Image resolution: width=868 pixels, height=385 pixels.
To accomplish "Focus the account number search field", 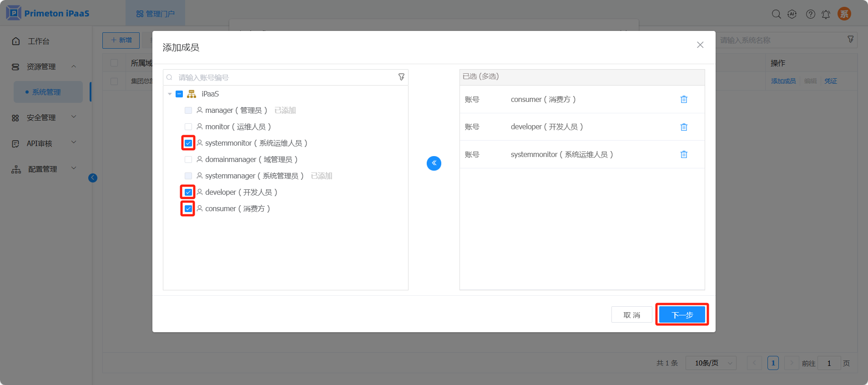I will click(x=287, y=77).
